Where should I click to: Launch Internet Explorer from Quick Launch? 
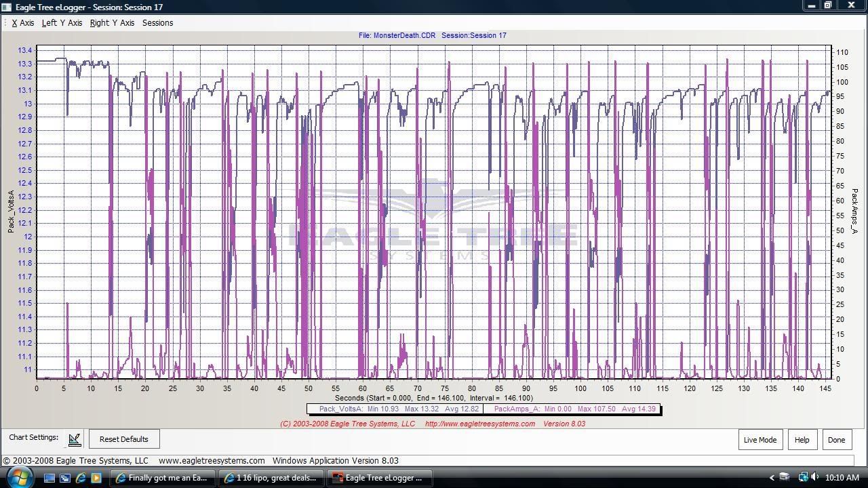coord(81,478)
